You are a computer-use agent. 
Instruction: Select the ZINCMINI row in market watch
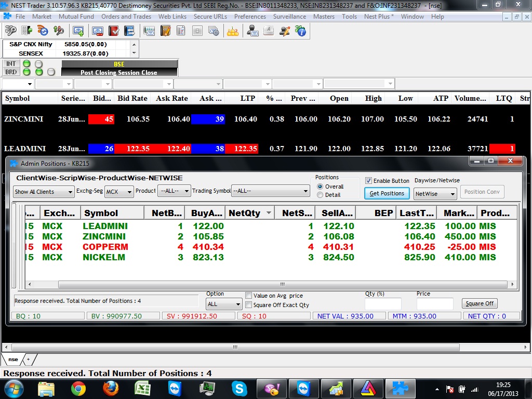(x=265, y=119)
